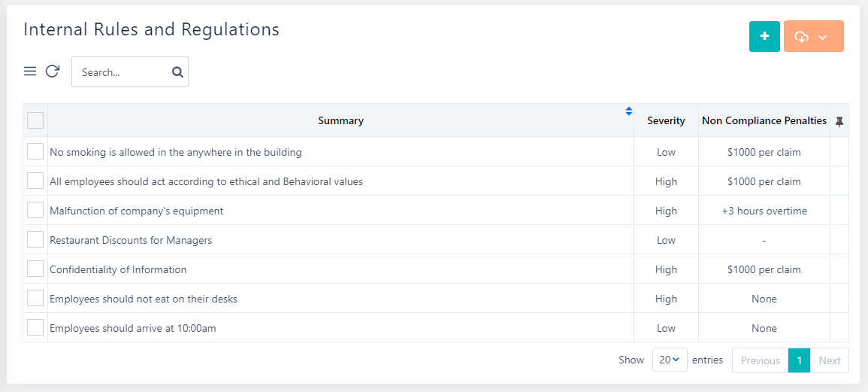Click the search magnifier icon
This screenshot has width=868, height=392.
(177, 72)
